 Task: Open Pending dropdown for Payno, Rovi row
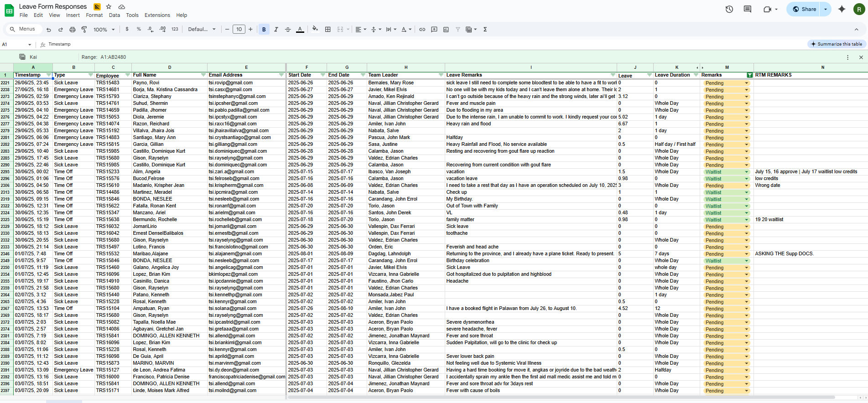[747, 83]
